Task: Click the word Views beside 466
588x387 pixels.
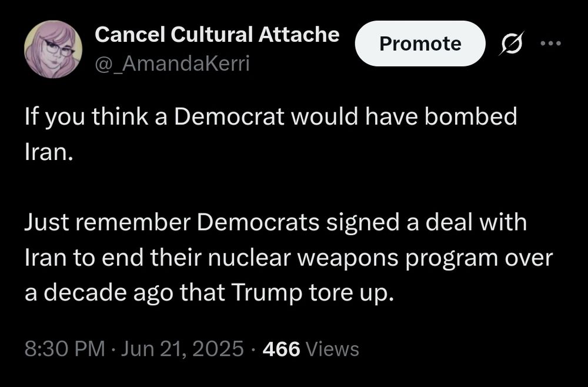Action: (333, 349)
